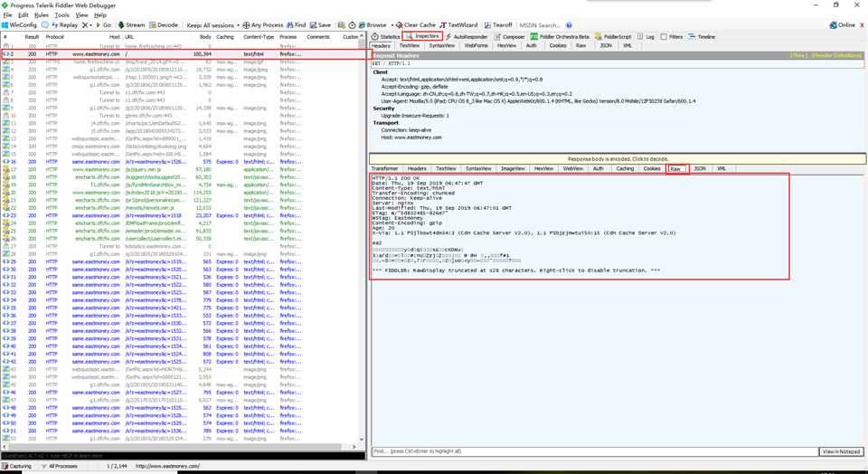This screenshot has height=474, width=868.
Task: Open the TextWizard tool
Action: point(458,25)
